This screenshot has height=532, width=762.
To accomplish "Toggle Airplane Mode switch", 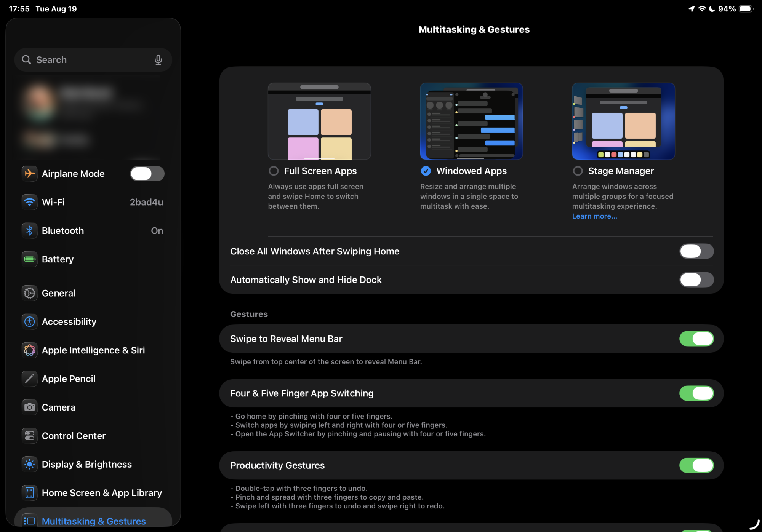I will pyautogui.click(x=147, y=174).
